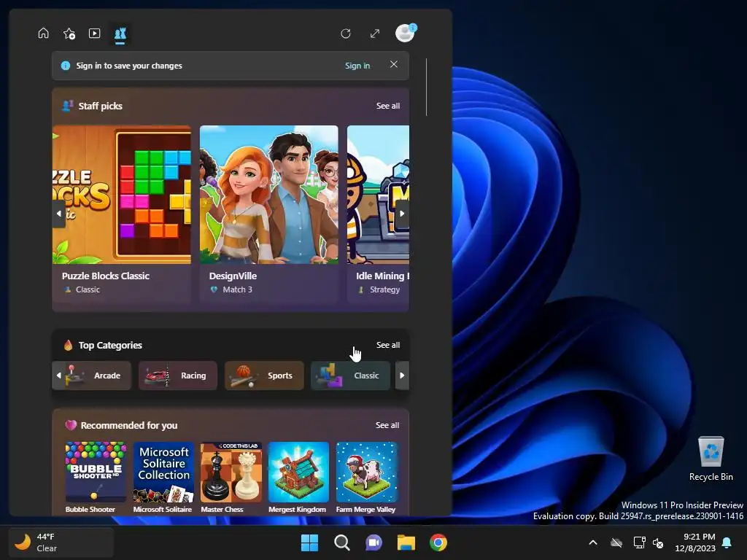Viewport: 747px width, 560px height.
Task: Open Idle Mining game thumbnail
Action: [x=378, y=194]
